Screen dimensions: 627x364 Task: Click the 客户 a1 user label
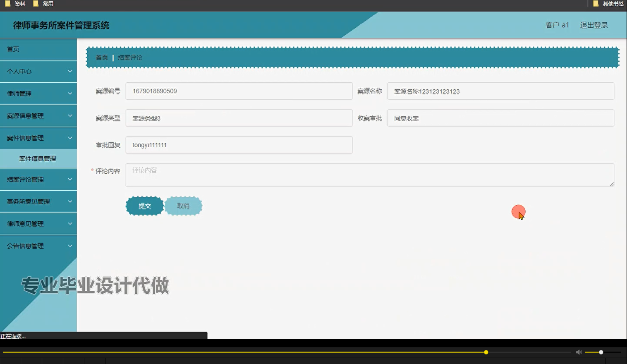tap(557, 25)
